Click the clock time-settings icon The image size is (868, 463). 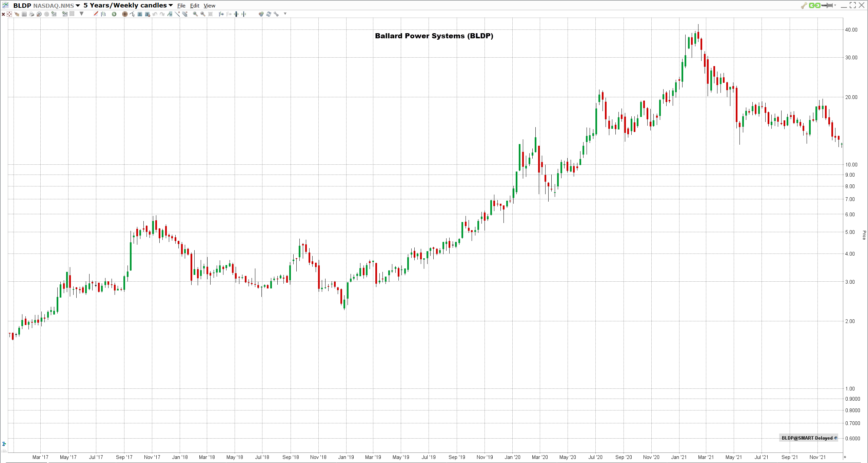click(x=39, y=14)
